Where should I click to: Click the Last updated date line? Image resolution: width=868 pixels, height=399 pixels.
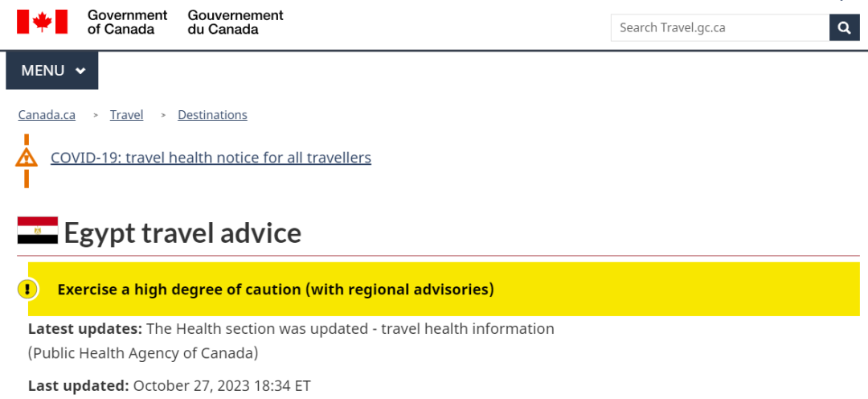(x=170, y=385)
